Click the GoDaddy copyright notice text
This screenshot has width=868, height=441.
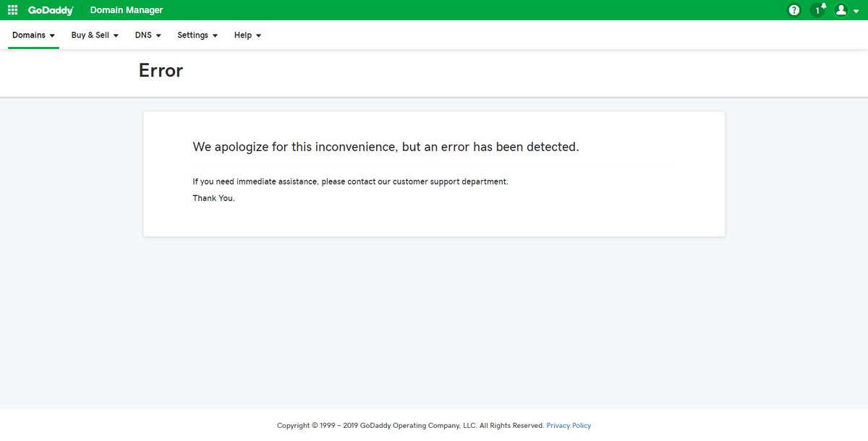410,426
